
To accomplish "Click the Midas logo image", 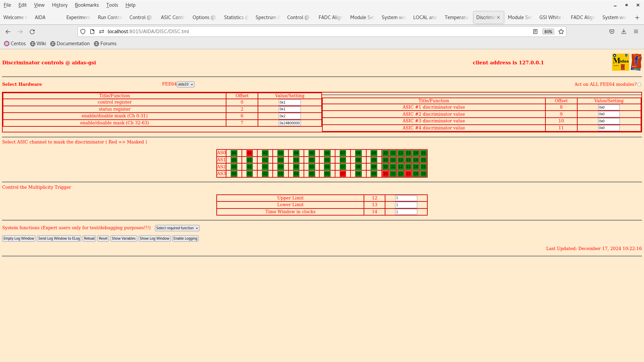I will click(621, 62).
